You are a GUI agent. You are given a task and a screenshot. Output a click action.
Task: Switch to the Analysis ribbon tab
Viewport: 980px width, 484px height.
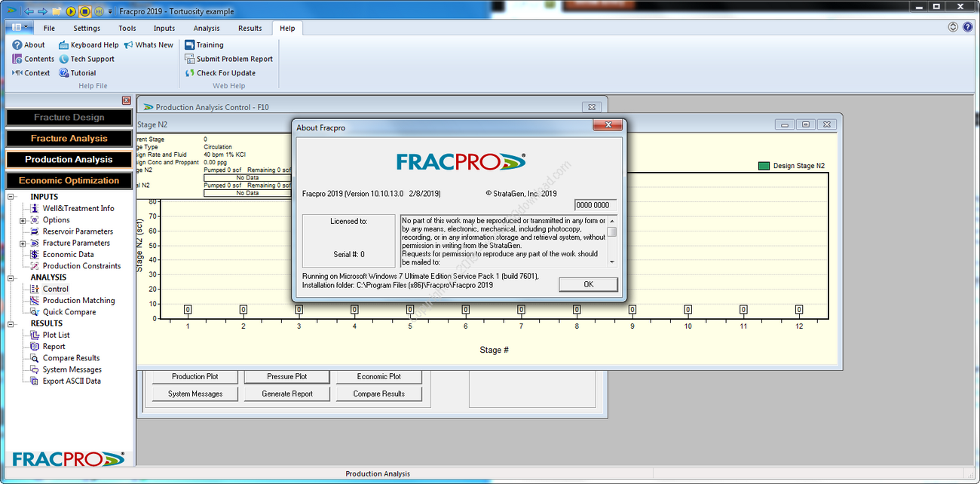point(207,28)
